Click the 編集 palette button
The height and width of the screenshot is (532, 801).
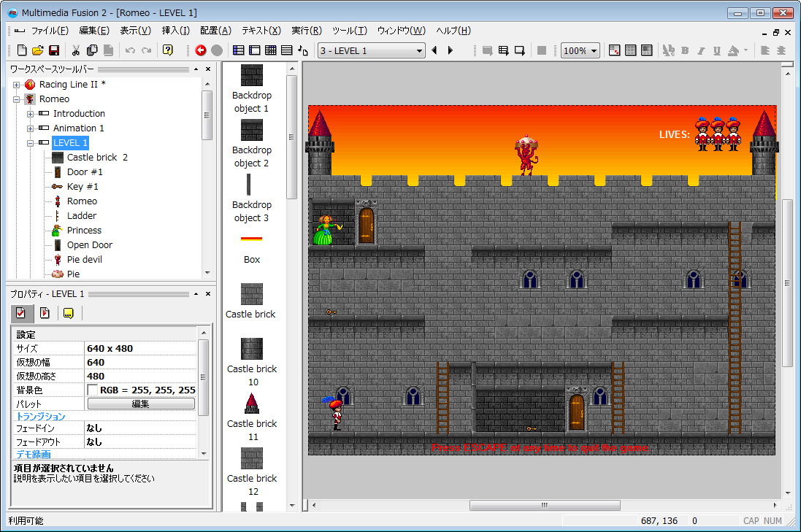point(141,404)
